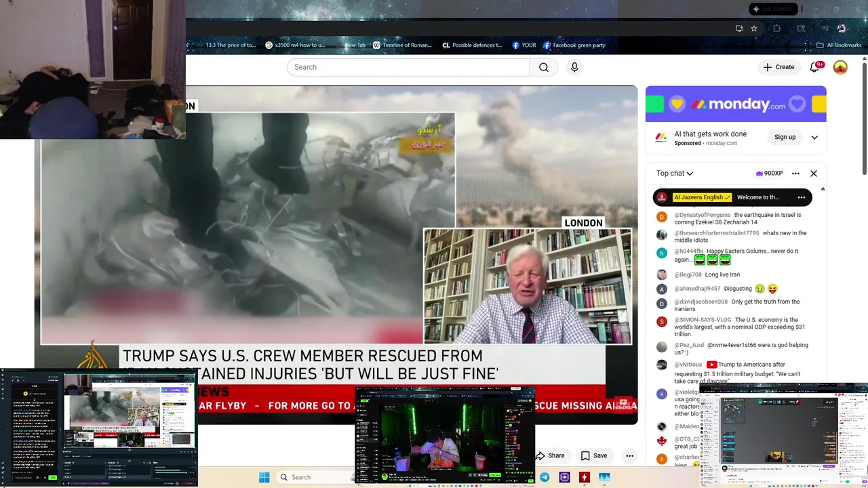
Task: Click the @Pez_Azul chat username
Action: click(x=689, y=345)
